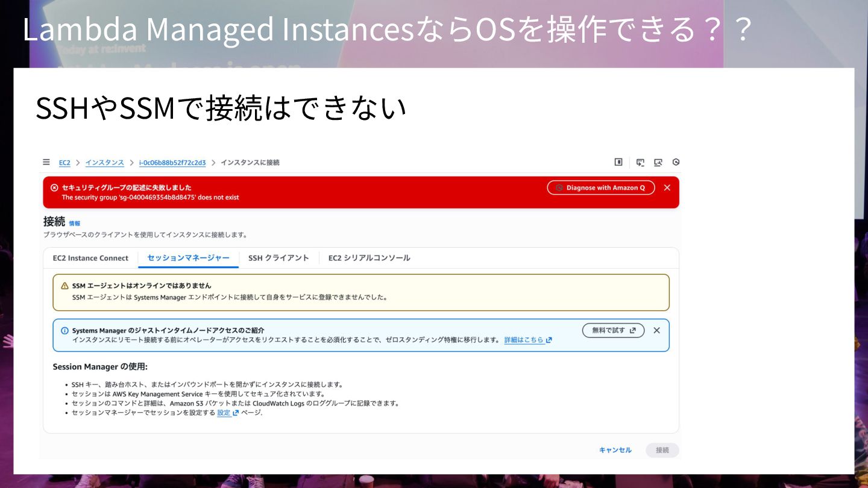Screen dimensions: 868x488
Task: Open the 情報 info link beside 接続
Action: coord(74,223)
